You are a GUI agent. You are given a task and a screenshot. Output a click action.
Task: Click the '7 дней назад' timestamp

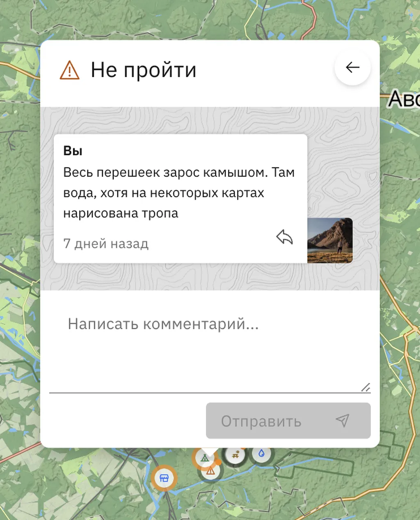[x=106, y=244]
